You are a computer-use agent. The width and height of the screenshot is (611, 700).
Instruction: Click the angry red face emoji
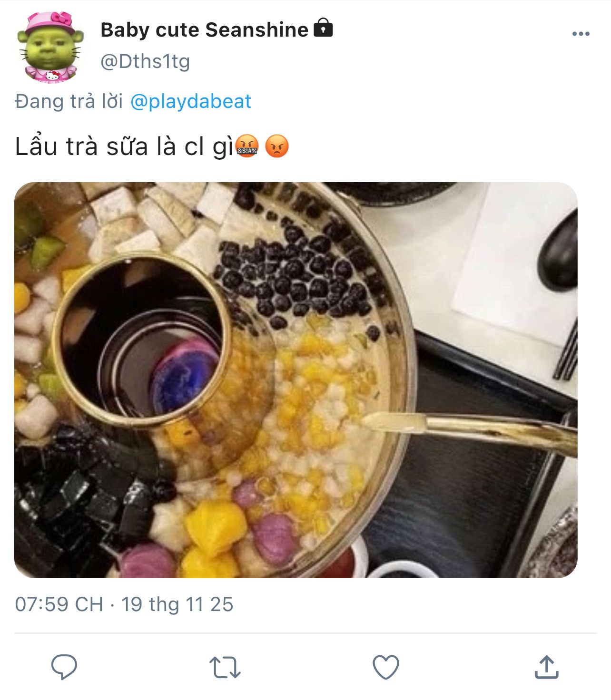click(276, 146)
